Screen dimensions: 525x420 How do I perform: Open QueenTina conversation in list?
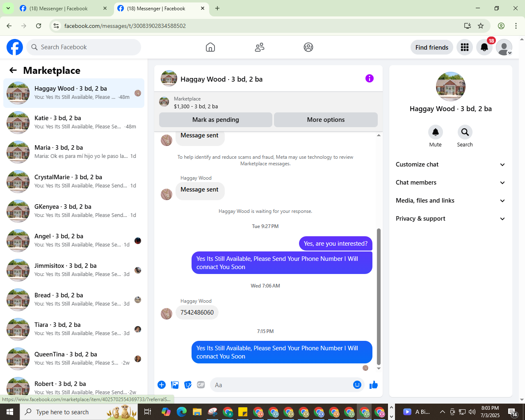click(74, 359)
